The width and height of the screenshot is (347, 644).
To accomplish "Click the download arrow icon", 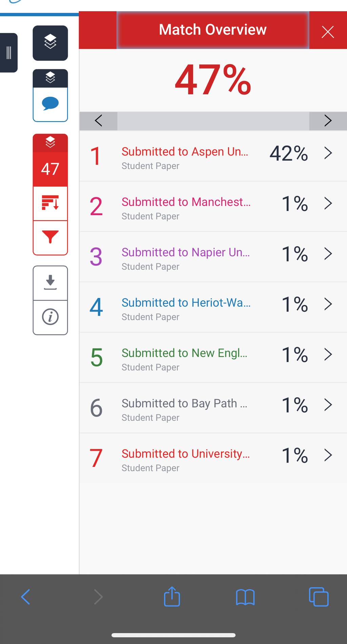I will 50,283.
